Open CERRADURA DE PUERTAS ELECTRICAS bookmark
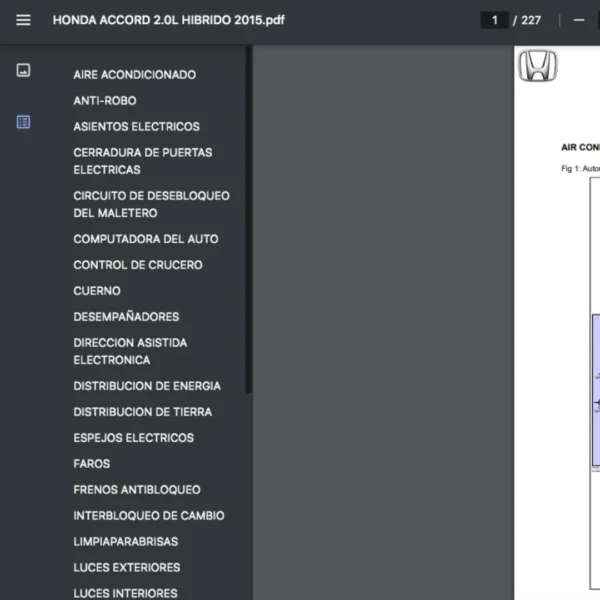 coord(143,161)
